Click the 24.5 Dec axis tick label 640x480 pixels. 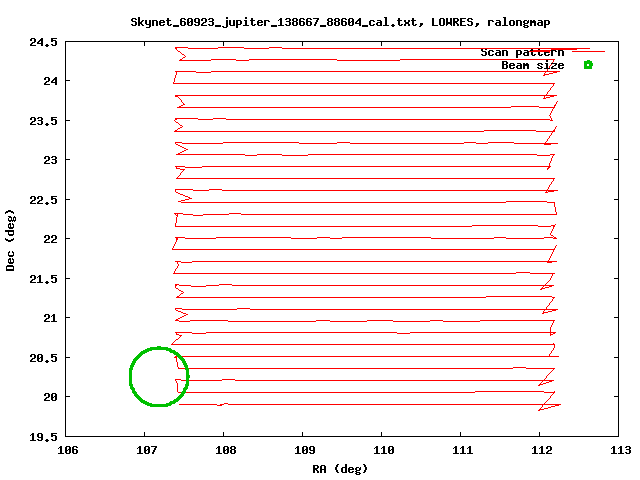click(43, 42)
